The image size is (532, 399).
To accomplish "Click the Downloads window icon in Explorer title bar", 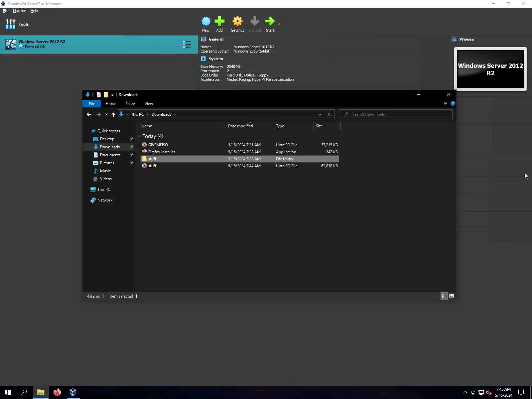I will [88, 94].
